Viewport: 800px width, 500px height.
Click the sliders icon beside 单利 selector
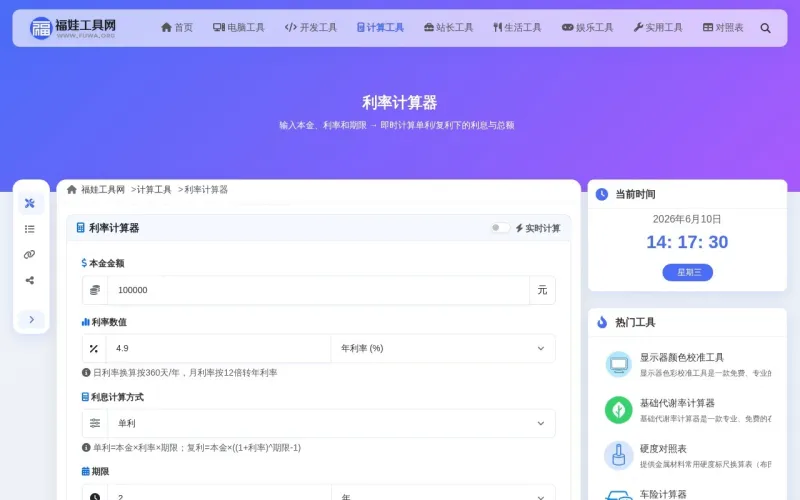[x=95, y=423]
